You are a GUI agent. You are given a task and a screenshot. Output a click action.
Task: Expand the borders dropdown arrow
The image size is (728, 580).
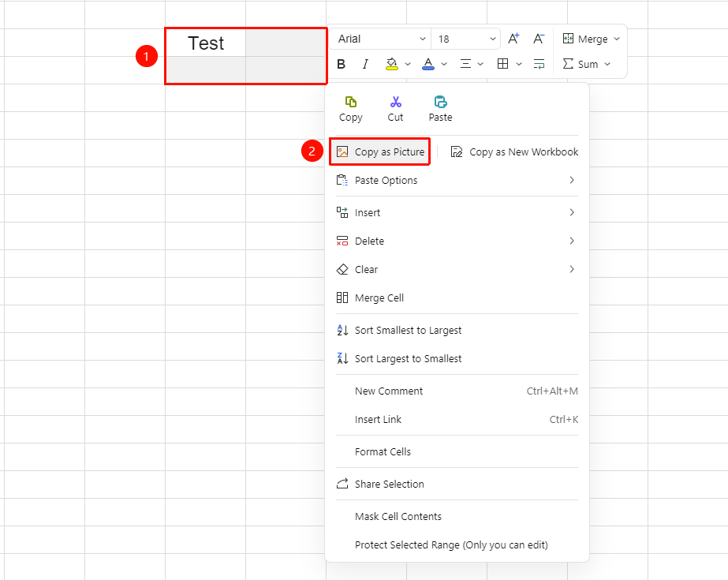click(519, 64)
